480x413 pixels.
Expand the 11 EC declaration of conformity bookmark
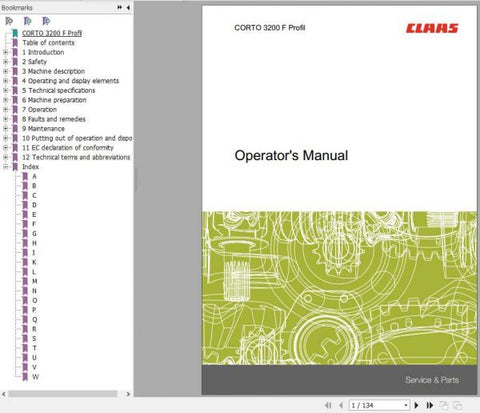pyautogui.click(x=5, y=148)
